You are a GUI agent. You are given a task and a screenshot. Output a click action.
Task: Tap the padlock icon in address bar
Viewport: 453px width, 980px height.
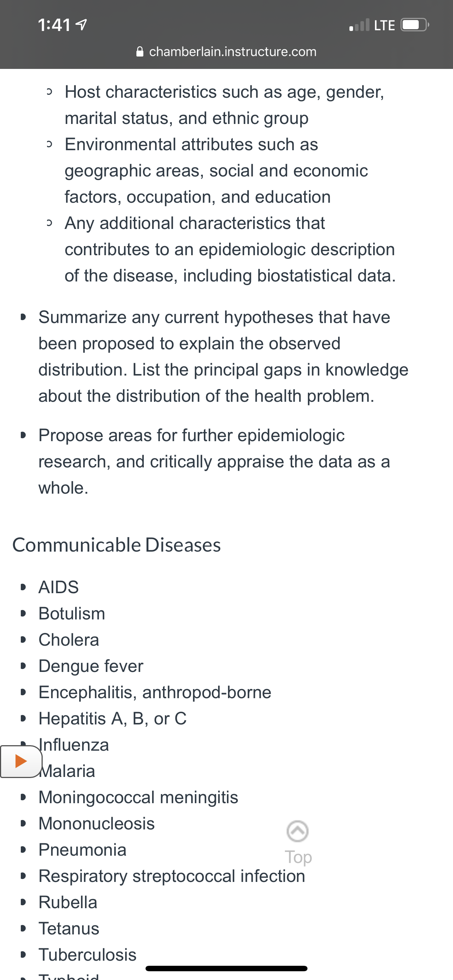coord(140,51)
